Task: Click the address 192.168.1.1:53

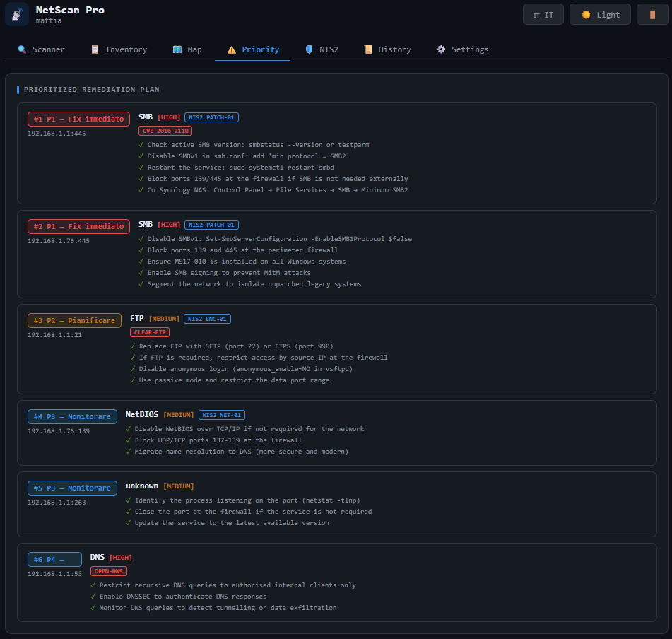Action: [55, 574]
